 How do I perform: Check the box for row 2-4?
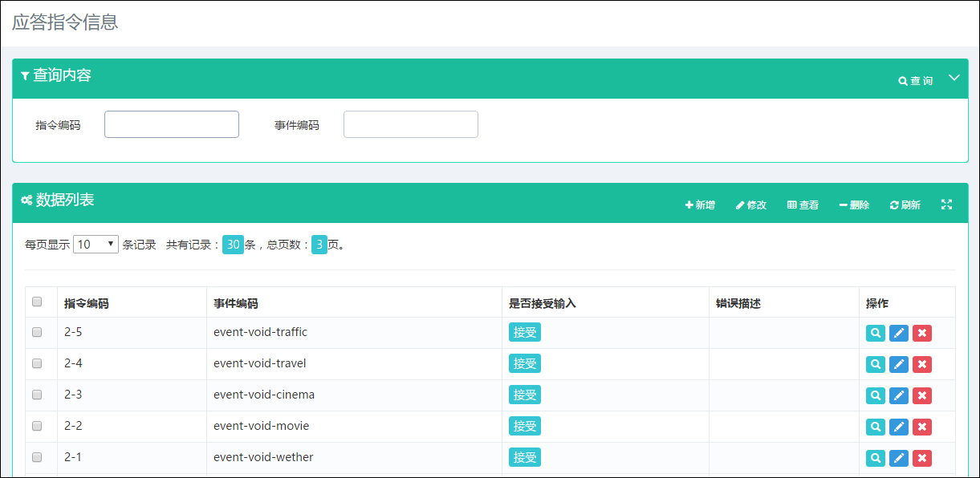point(37,363)
